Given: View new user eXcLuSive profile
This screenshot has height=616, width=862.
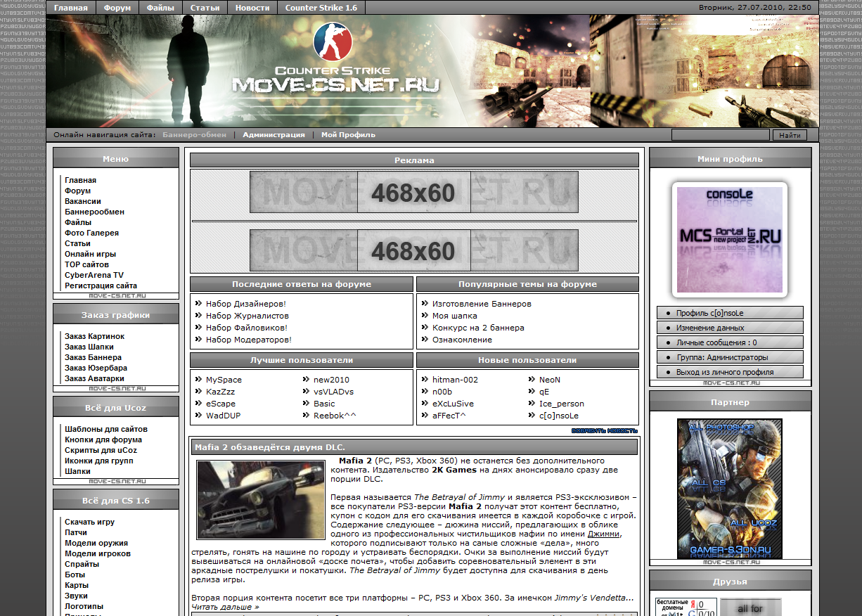Looking at the screenshot, I should [453, 404].
